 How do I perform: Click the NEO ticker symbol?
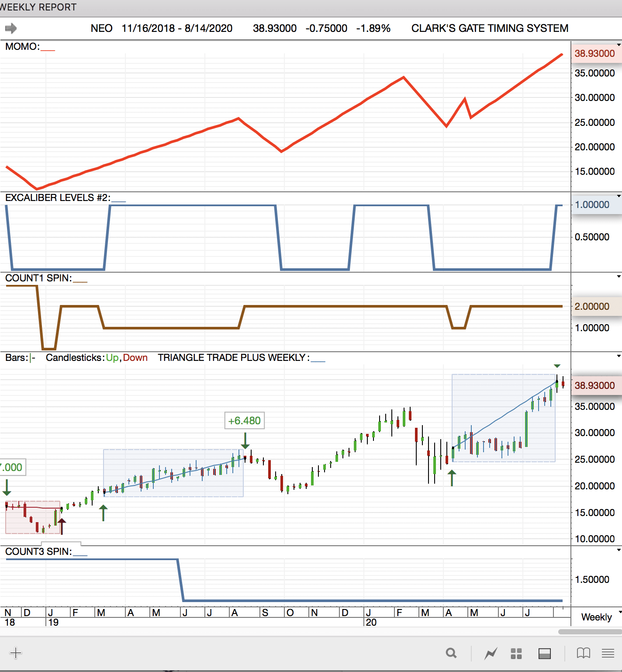(x=101, y=28)
